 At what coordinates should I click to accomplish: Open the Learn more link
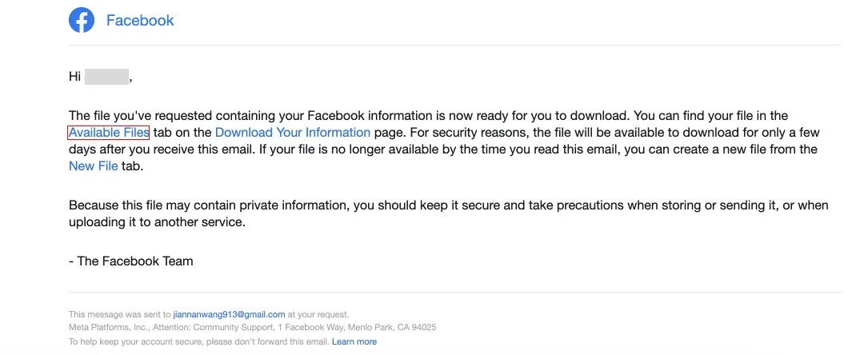click(354, 341)
